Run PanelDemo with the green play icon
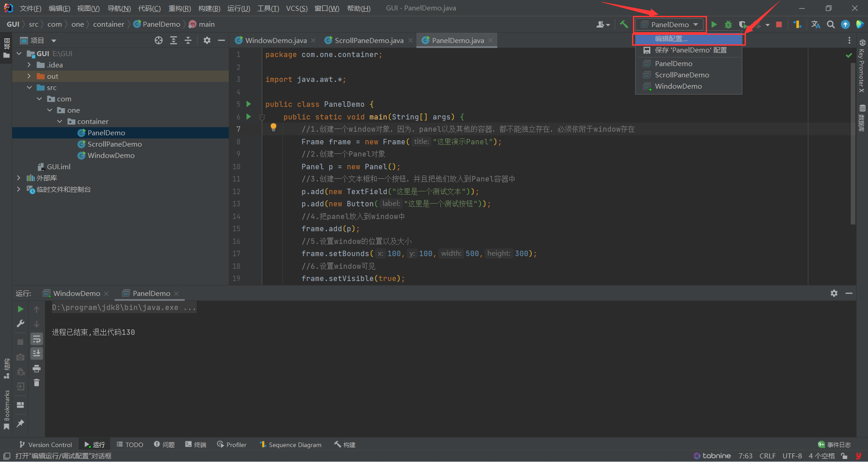 click(714, 24)
